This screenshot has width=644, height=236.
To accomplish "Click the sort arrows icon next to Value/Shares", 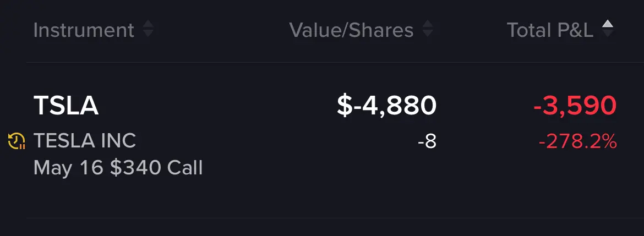I will [x=428, y=30].
